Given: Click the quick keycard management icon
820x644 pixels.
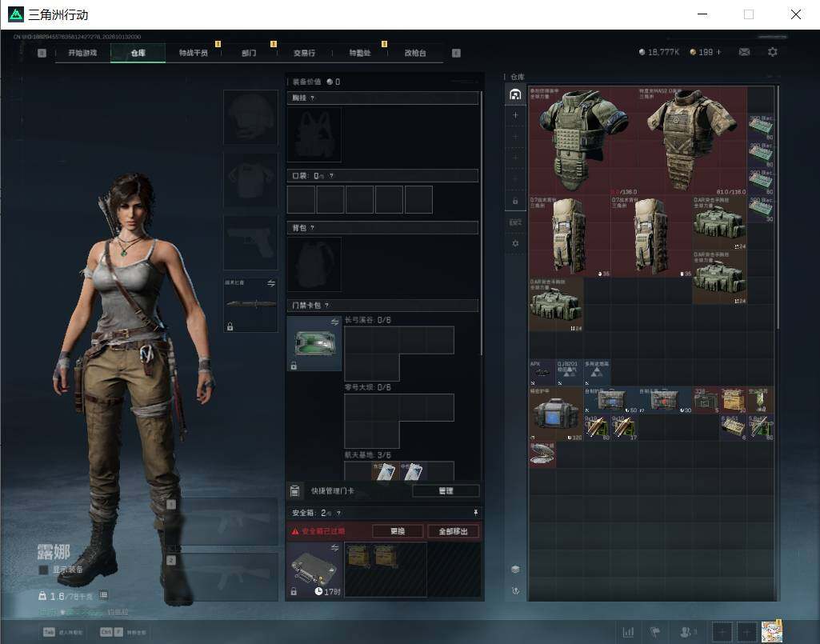Looking at the screenshot, I should (294, 490).
